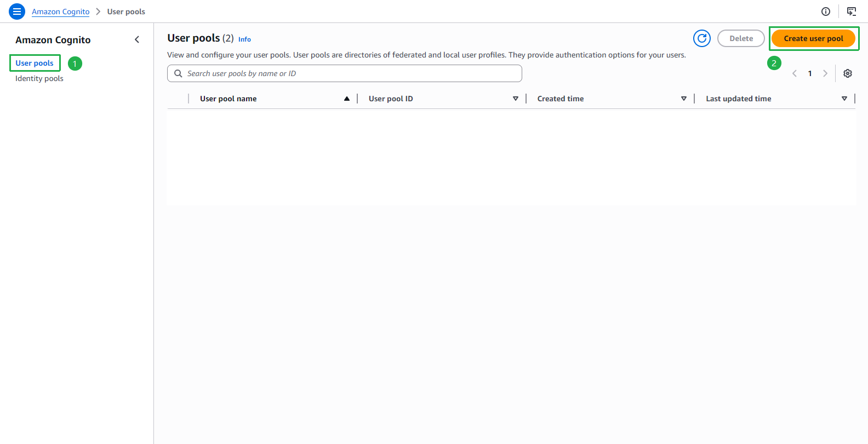This screenshot has width=868, height=444.
Task: Click Last updated time column header
Action: (739, 99)
